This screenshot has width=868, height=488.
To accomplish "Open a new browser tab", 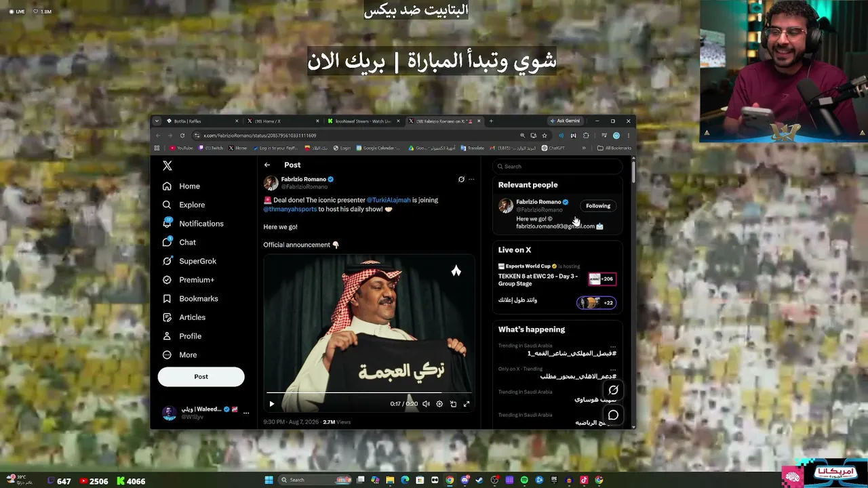I will tap(491, 121).
